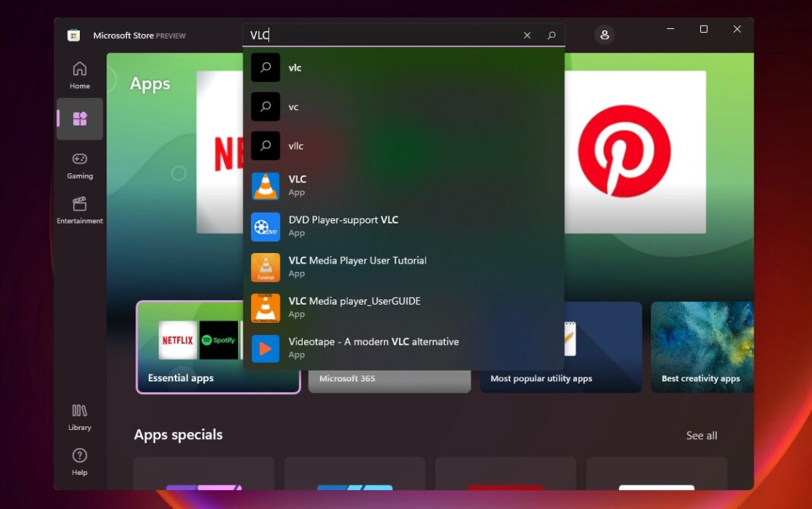Select VLC Media Player User Tutorial
Screen dimensions: 812x509
(x=357, y=267)
